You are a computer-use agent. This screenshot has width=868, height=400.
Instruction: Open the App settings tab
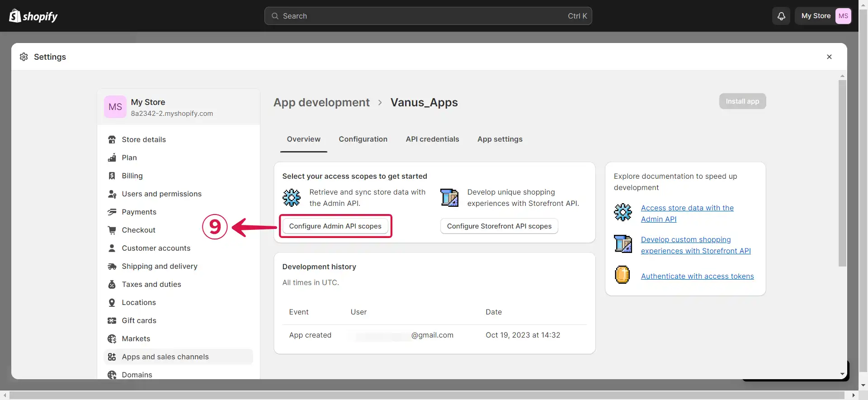500,139
